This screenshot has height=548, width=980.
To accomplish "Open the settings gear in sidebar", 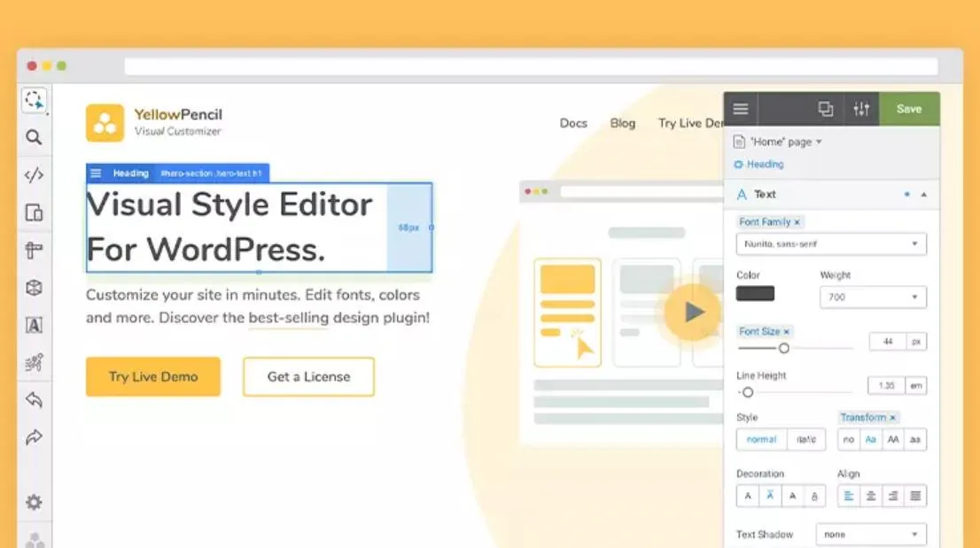I will (x=35, y=502).
